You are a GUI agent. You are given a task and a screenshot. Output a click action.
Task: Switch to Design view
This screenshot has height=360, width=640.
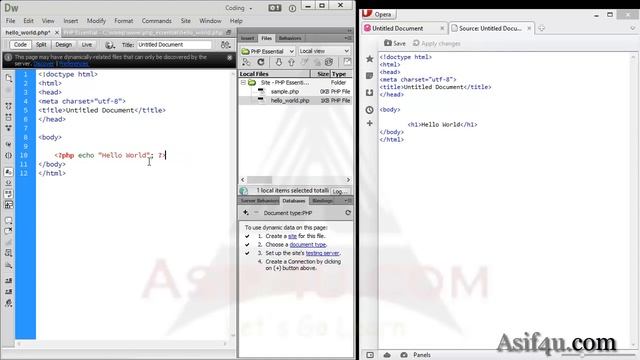[63, 45]
